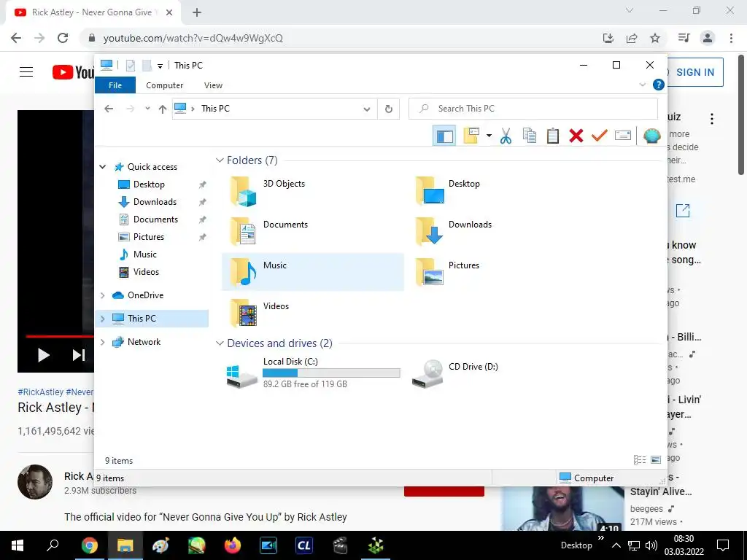The image size is (747, 560).
Task: Select Downloads under Quick access
Action: coord(155,202)
